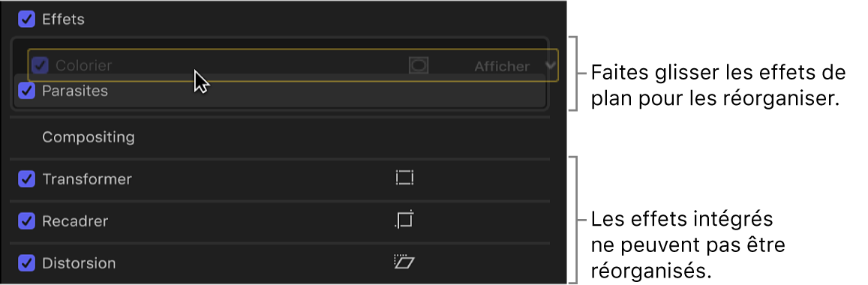Select the Compositing section header
This screenshot has height=285, width=868.
89,137
